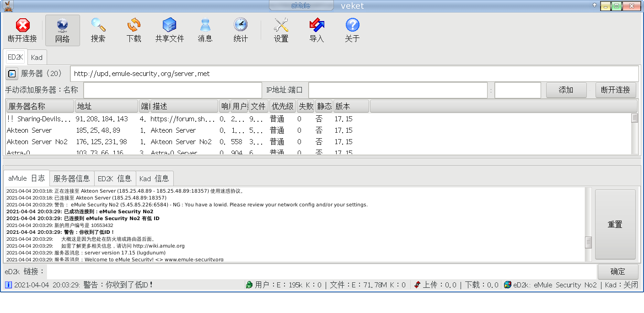The height and width of the screenshot is (313, 644).
Task: Click the 断开连接 disconnect toolbar icon
Action: click(22, 31)
